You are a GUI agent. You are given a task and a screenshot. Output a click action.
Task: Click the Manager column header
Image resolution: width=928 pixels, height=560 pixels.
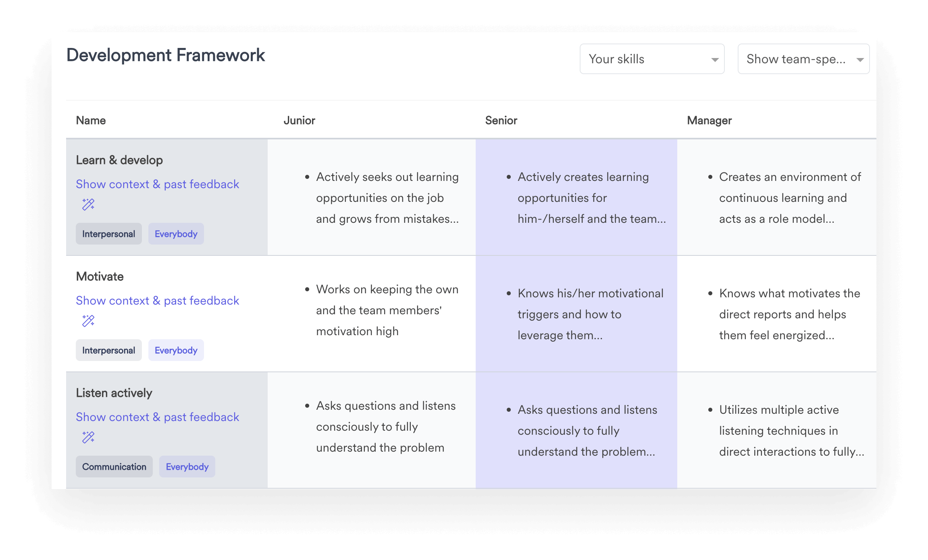coord(709,120)
